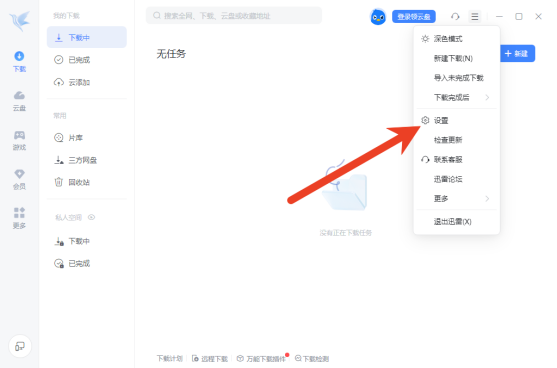The image size is (557, 368).
Task: Open the 会员 membership section
Action: (19, 179)
